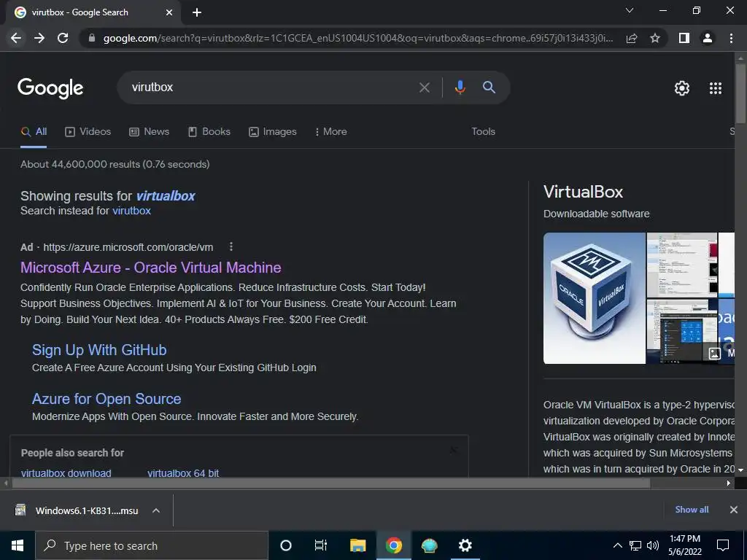Open the Sign Up With GitHub link
This screenshot has width=747, height=560.
99,350
